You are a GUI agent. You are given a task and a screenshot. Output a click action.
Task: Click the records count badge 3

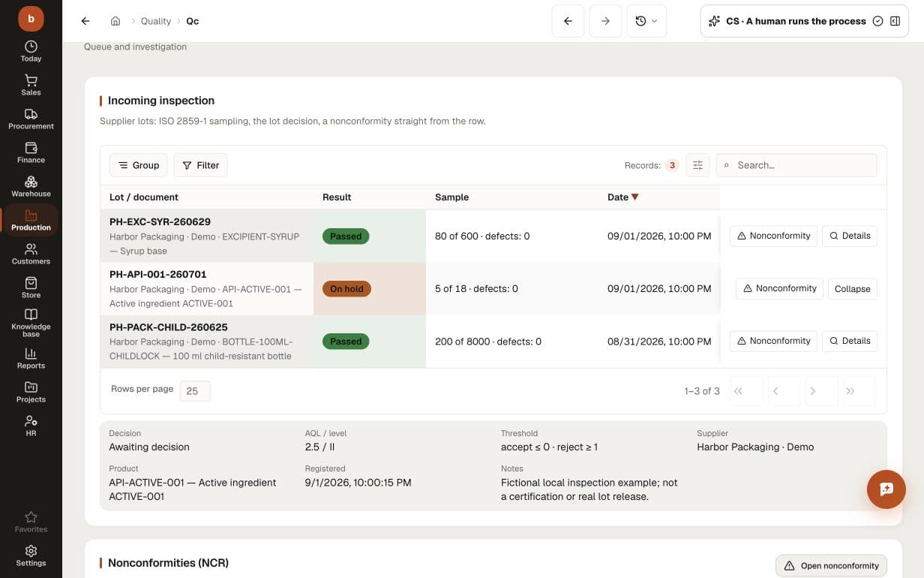(x=672, y=165)
